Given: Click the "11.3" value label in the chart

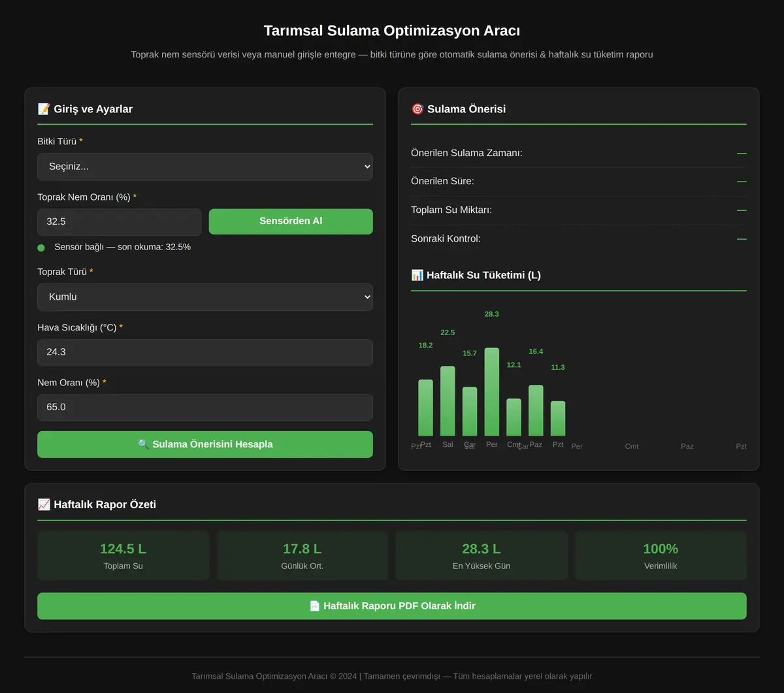Looking at the screenshot, I should click(x=558, y=368).
